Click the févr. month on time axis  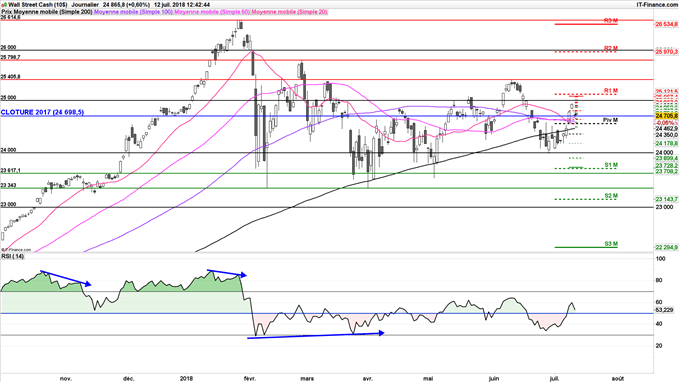click(250, 379)
